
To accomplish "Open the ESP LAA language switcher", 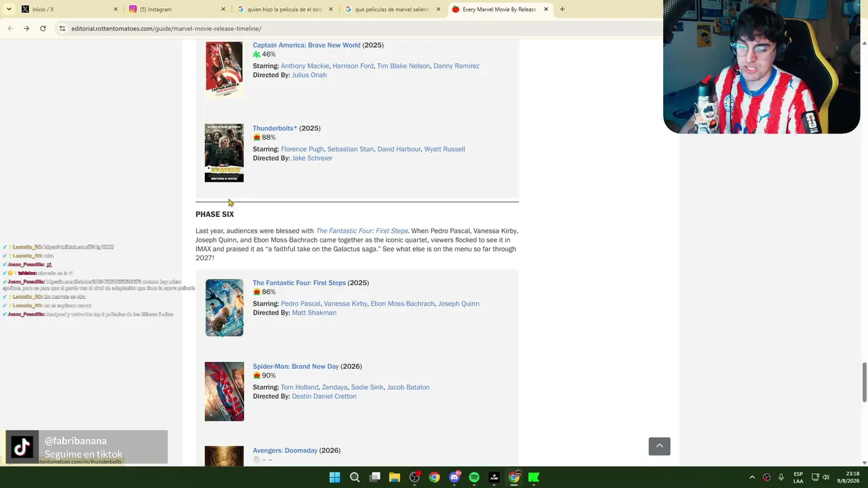I will click(798, 477).
